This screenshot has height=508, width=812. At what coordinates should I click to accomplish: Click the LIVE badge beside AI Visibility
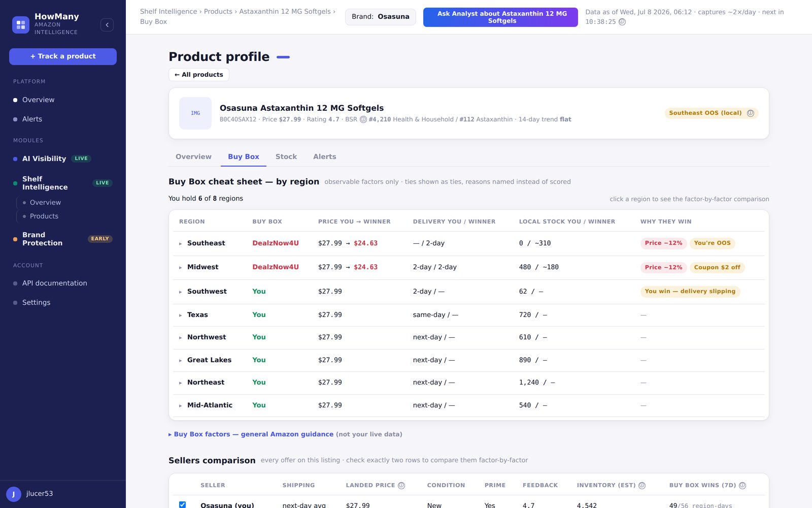(81, 159)
